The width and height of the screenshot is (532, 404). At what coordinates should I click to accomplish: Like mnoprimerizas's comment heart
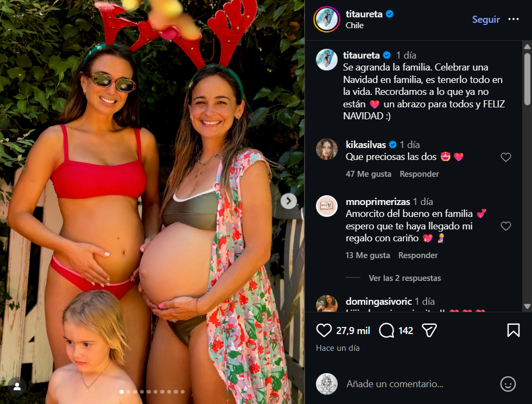506,226
